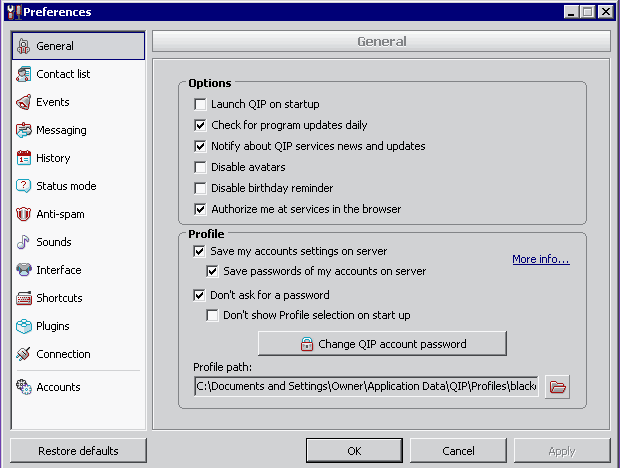Uncheck Check for program updates daily
Image resolution: width=620 pixels, height=468 pixels.
coord(200,125)
